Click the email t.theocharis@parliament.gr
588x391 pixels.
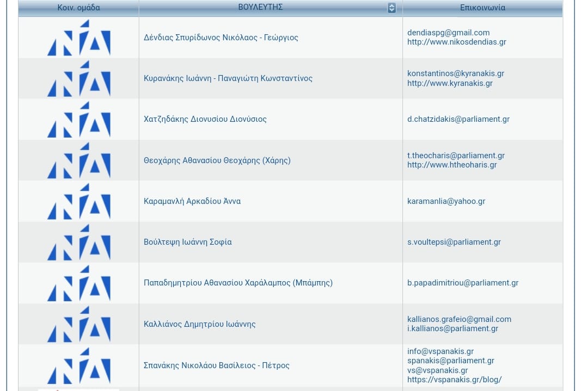pyautogui.click(x=456, y=156)
